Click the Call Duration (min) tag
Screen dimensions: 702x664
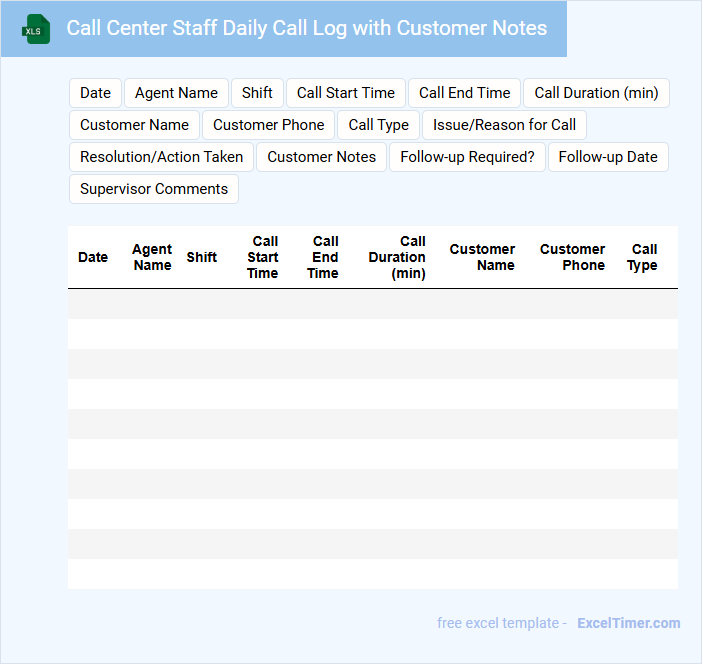596,93
